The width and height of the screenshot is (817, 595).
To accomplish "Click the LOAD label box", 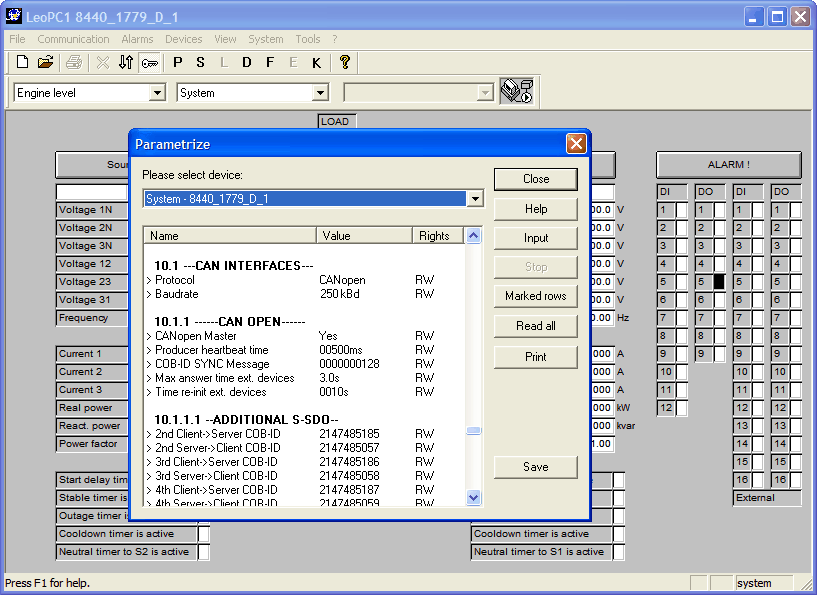I will (337, 121).
